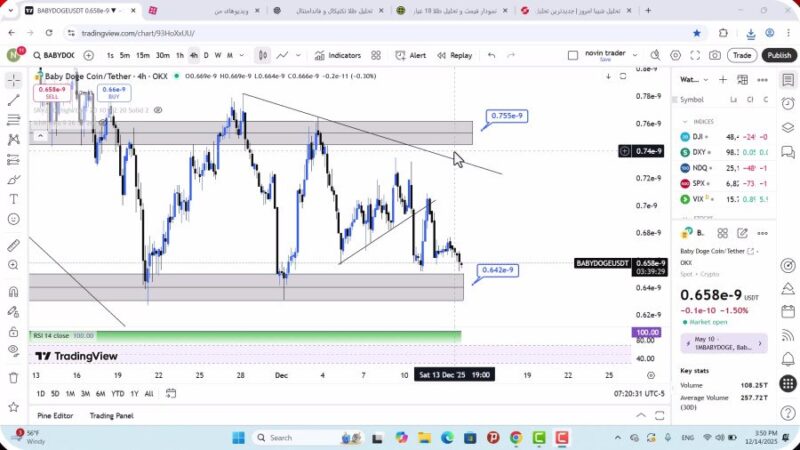Expand the chart style dropdown arrow
Screen dimensions: 800x450
(x=298, y=56)
